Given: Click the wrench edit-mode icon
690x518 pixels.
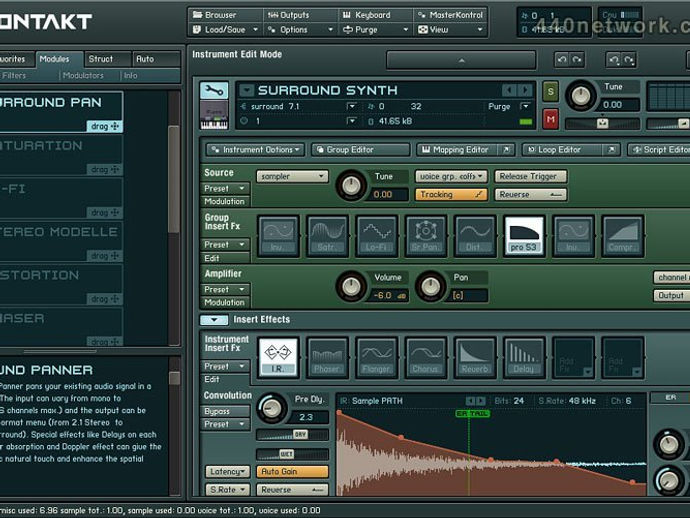Looking at the screenshot, I should tap(214, 91).
